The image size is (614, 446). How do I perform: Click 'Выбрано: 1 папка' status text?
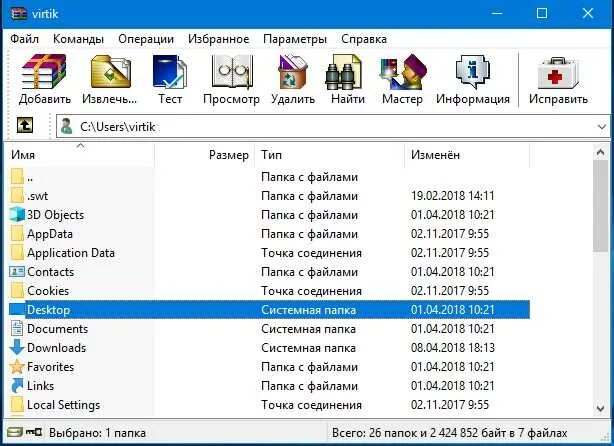click(x=98, y=433)
